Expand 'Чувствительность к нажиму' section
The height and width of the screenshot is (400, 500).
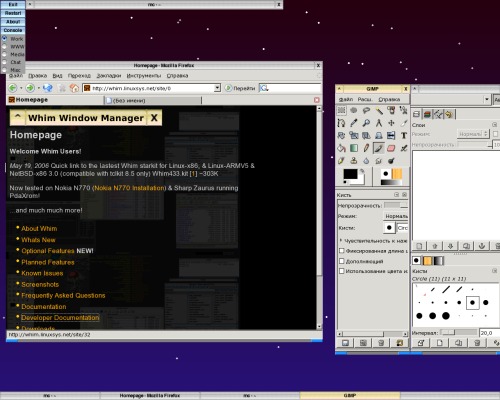point(341,240)
